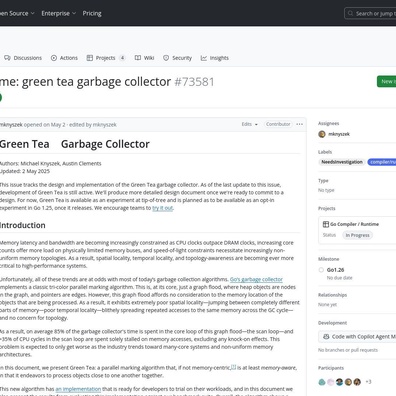Viewport: 396px width, 396px height.
Task: Click the first participant avatar
Action: 322,382
